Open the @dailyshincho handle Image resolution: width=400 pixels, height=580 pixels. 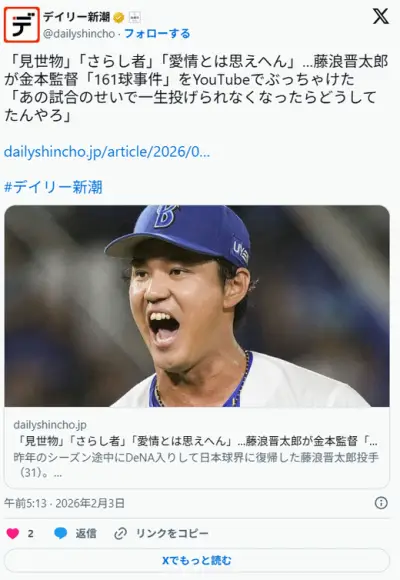click(x=79, y=34)
